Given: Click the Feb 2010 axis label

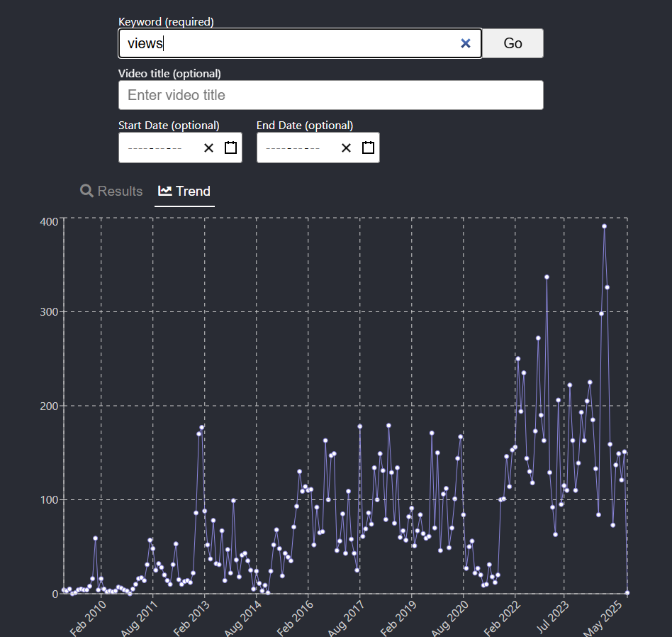Looking at the screenshot, I should (x=89, y=617).
